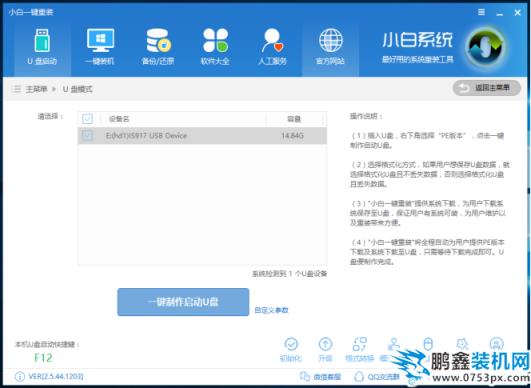Viewport: 531px width, 388px height.
Task: Click the VER info circle icon
Action: tap(20, 376)
